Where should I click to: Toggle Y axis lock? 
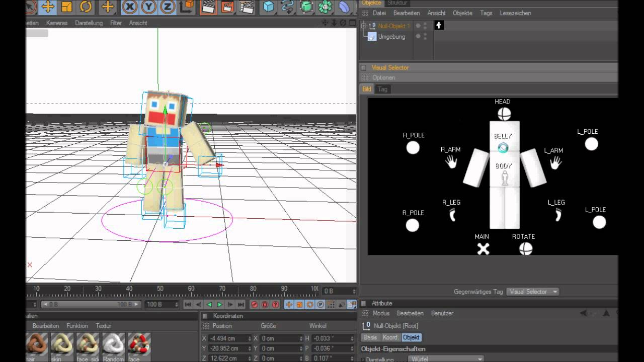pos(149,7)
